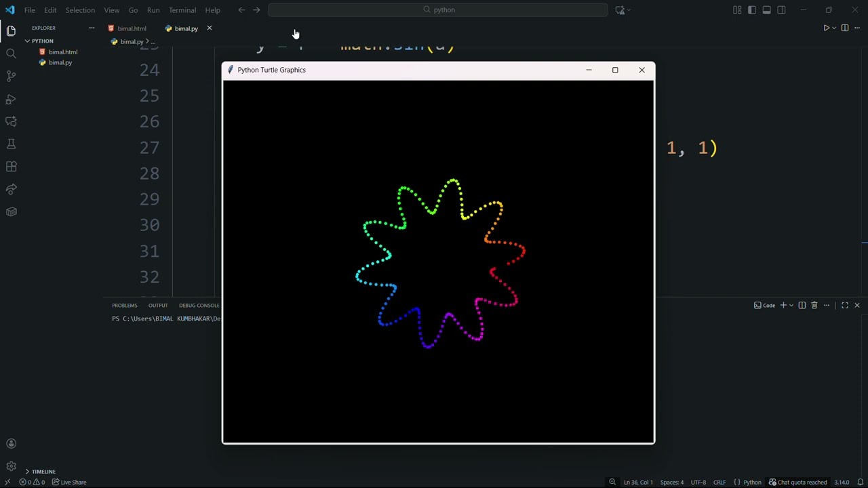Open the Source Control view
This screenshot has height=488, width=868.
11,76
